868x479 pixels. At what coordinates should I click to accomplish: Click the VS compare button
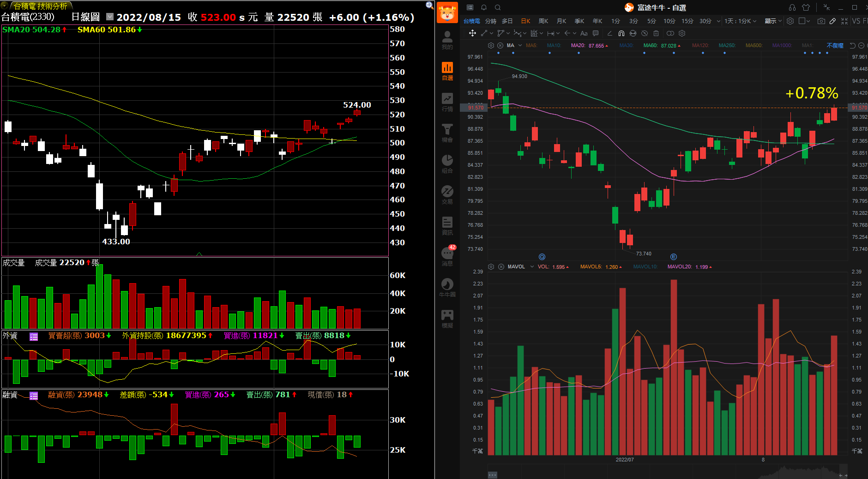coord(856,21)
